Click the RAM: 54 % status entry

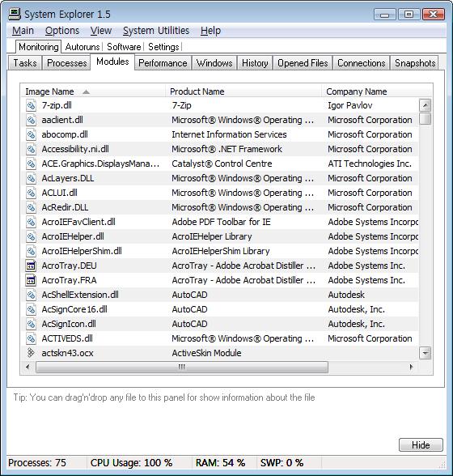(220, 463)
